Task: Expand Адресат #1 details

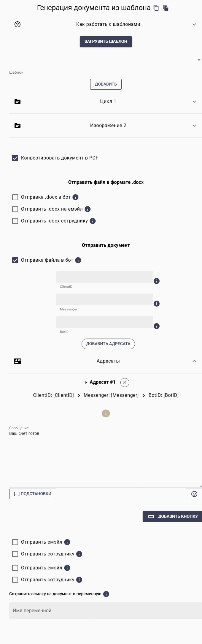Action: [86, 383]
